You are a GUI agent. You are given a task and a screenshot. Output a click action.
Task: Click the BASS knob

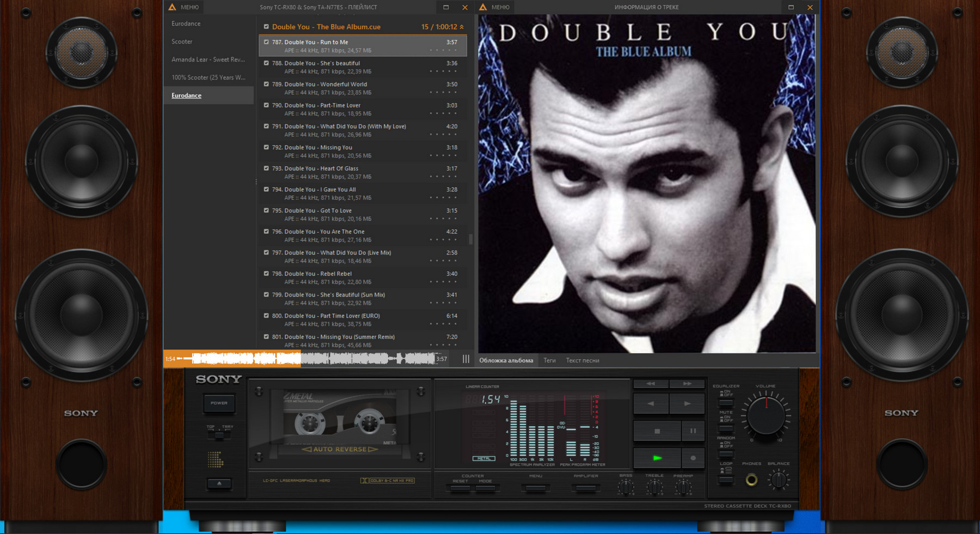pos(626,488)
